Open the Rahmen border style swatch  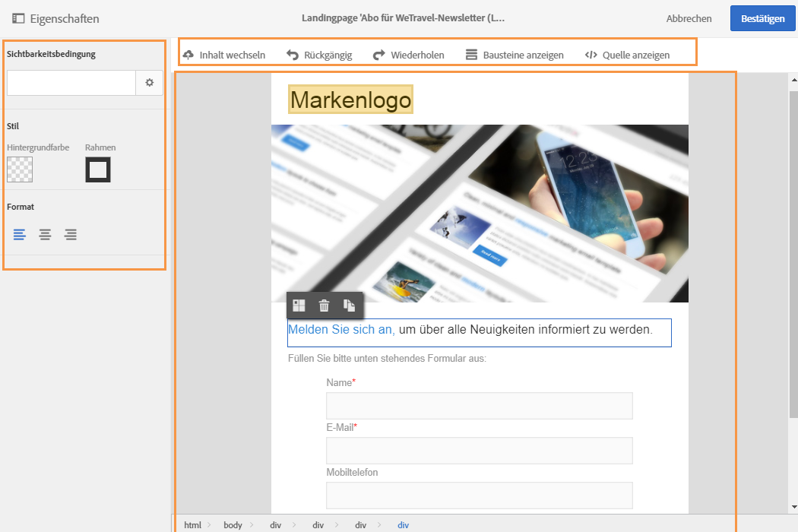98,169
